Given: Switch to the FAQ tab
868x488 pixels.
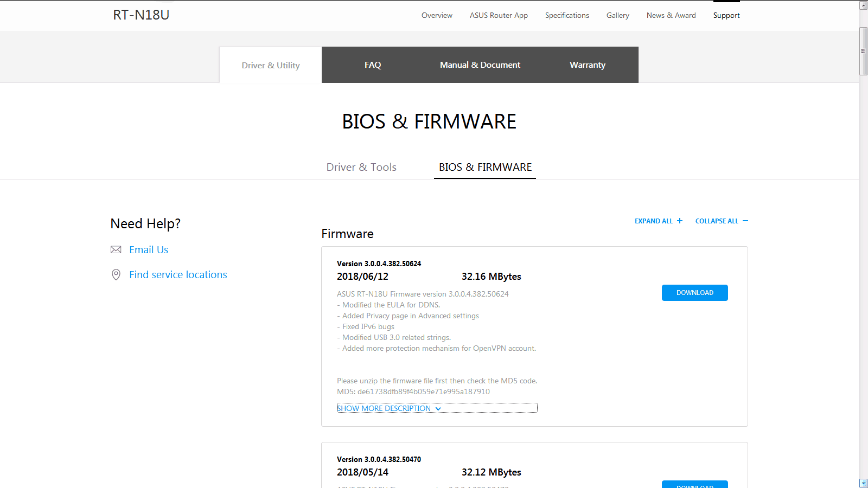Looking at the screenshot, I should point(373,65).
